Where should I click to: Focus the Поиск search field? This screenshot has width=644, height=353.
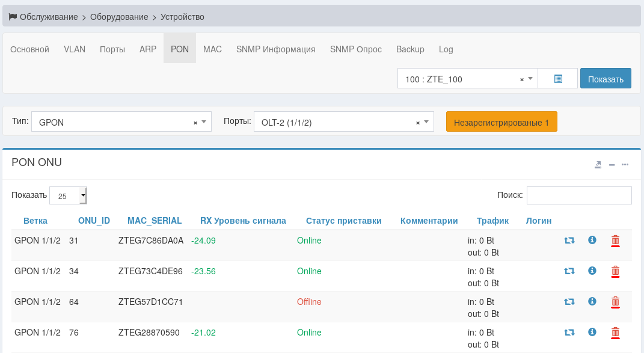click(x=578, y=195)
